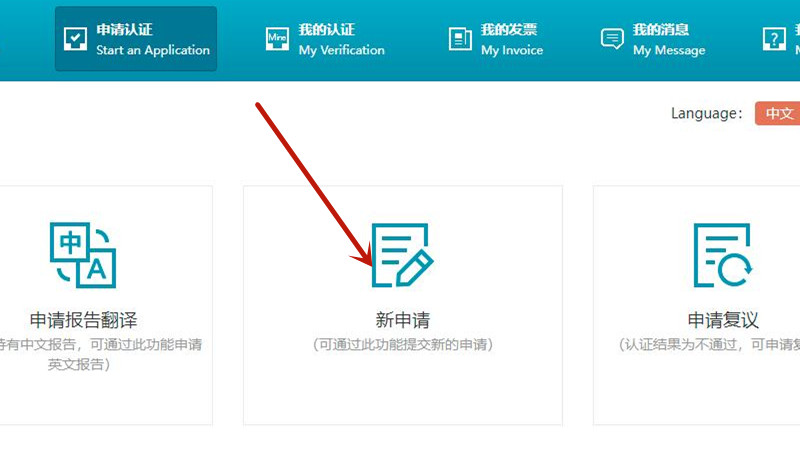800x450 pixels.
Task: Click the report translation 中/A icon
Action: [x=83, y=255]
